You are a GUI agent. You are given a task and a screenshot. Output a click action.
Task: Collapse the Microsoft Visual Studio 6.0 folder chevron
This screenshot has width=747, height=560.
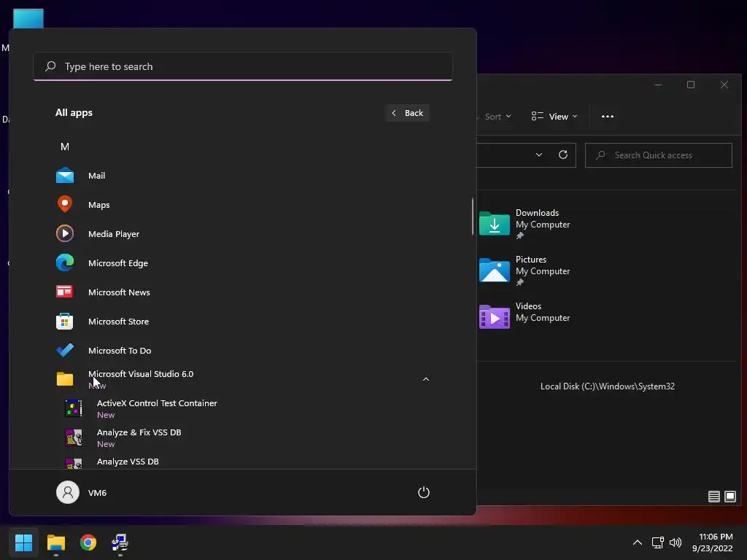click(x=426, y=379)
